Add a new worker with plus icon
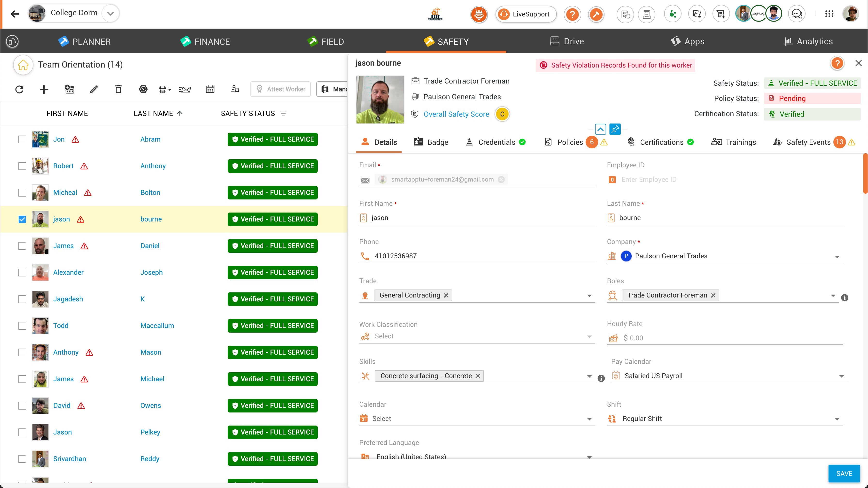The image size is (868, 488). point(44,89)
